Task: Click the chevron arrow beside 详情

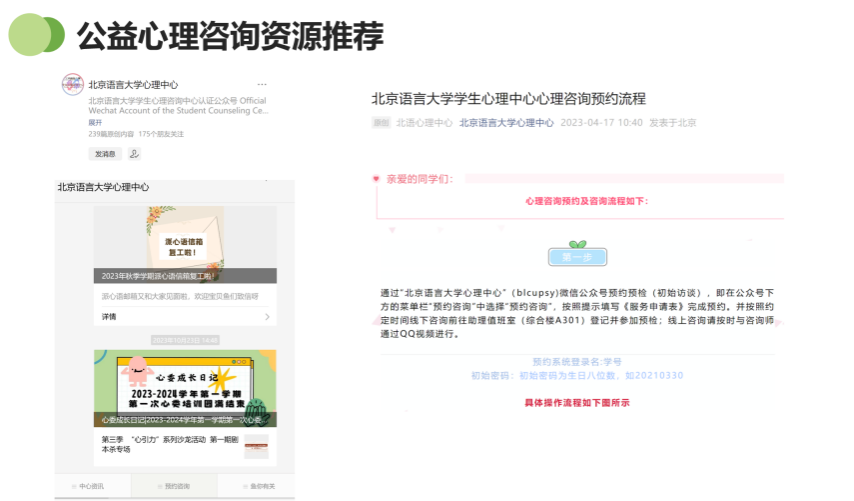Action: tap(267, 317)
